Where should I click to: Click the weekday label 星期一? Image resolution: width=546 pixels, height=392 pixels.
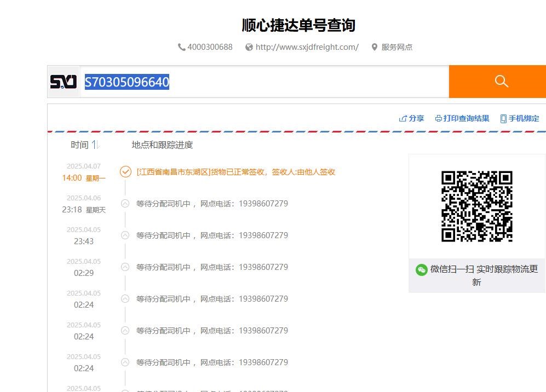[95, 178]
